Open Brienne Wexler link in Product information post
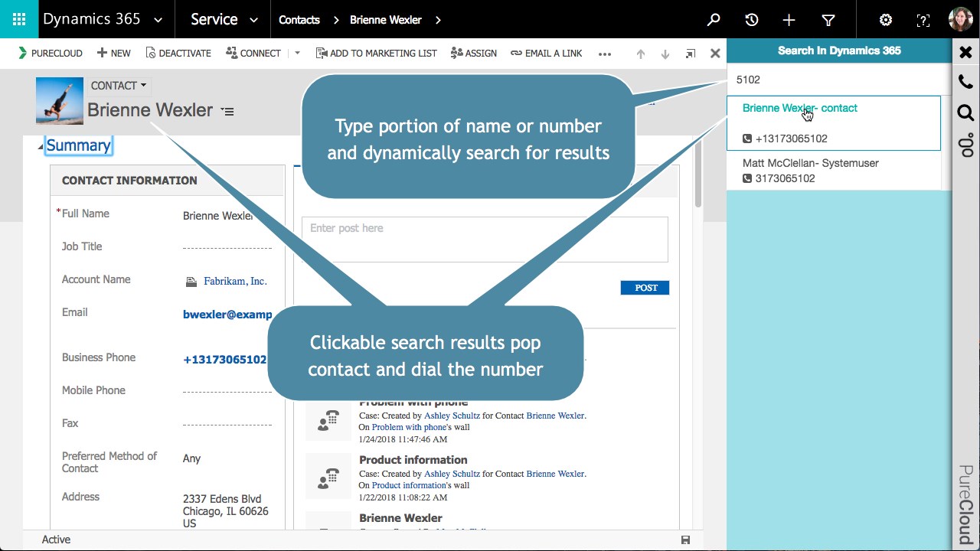 coord(555,474)
